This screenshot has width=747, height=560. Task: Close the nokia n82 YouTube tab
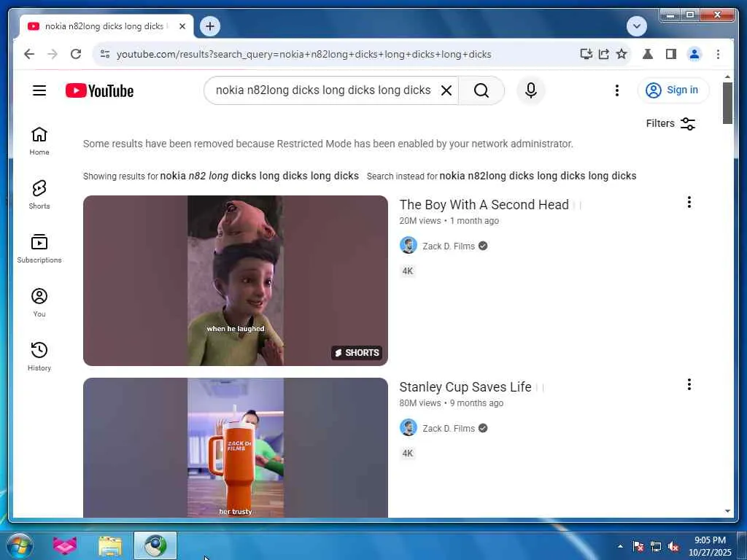pos(182,26)
